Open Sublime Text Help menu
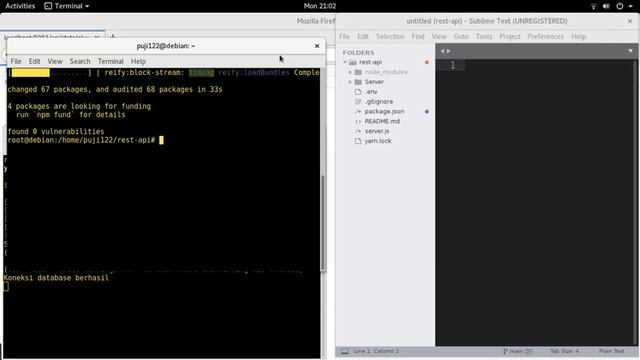 pos(578,36)
